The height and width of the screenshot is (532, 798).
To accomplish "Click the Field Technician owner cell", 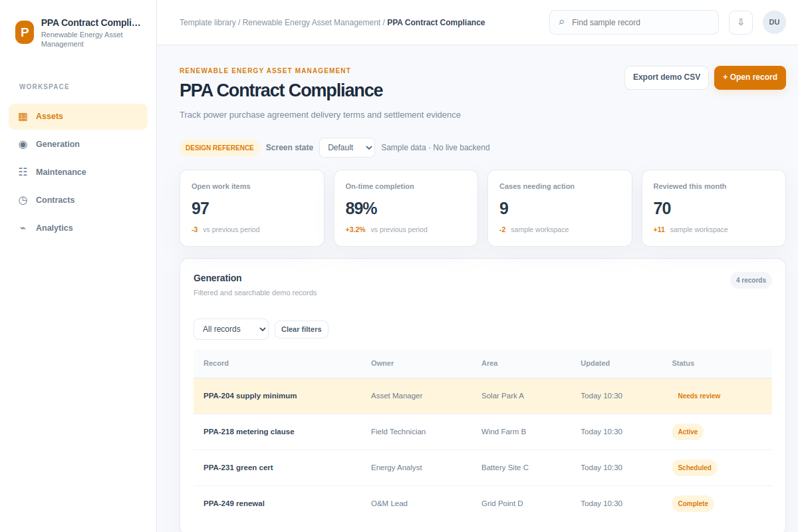I will tap(398, 432).
